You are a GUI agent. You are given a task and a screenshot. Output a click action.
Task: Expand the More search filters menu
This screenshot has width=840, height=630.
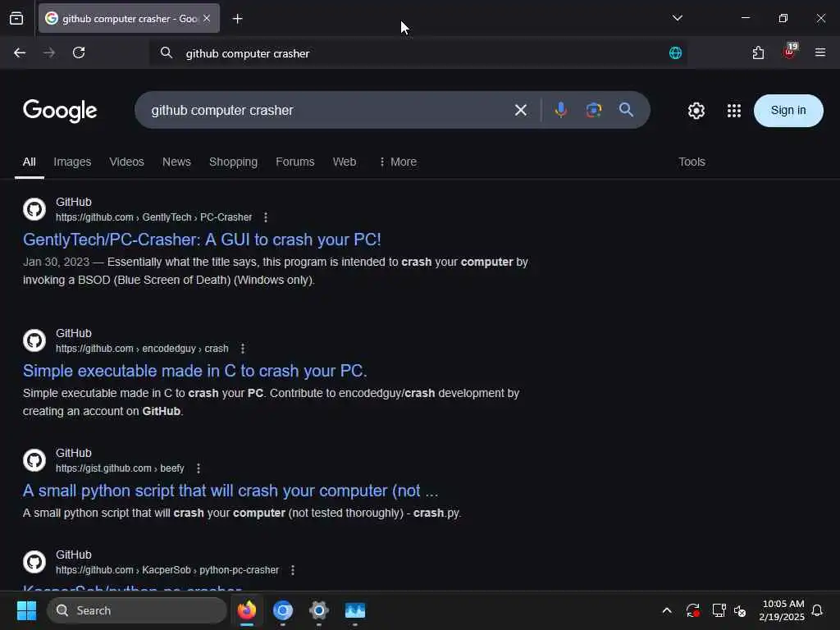click(398, 162)
